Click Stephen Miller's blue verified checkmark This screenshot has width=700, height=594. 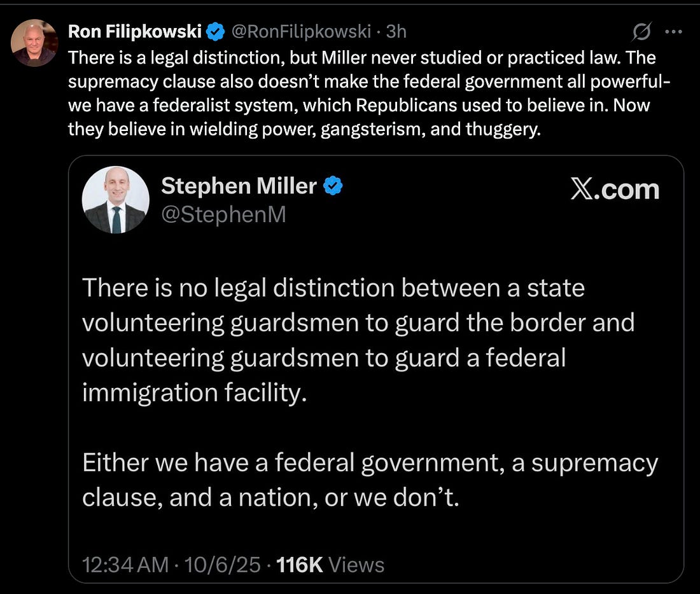pyautogui.click(x=333, y=186)
